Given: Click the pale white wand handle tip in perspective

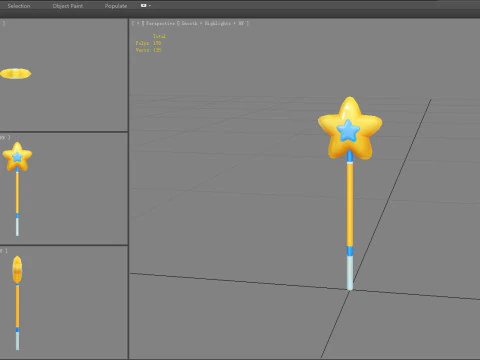Looking at the screenshot, I should coord(350,273).
